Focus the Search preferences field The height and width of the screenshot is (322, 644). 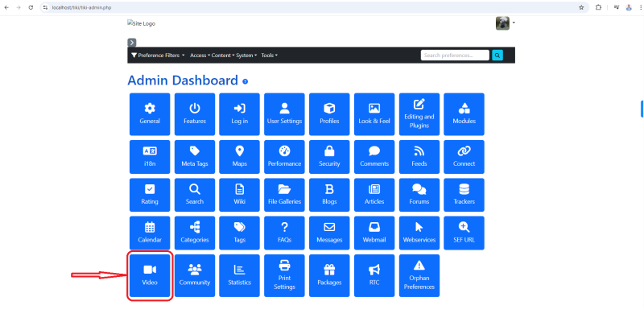455,55
